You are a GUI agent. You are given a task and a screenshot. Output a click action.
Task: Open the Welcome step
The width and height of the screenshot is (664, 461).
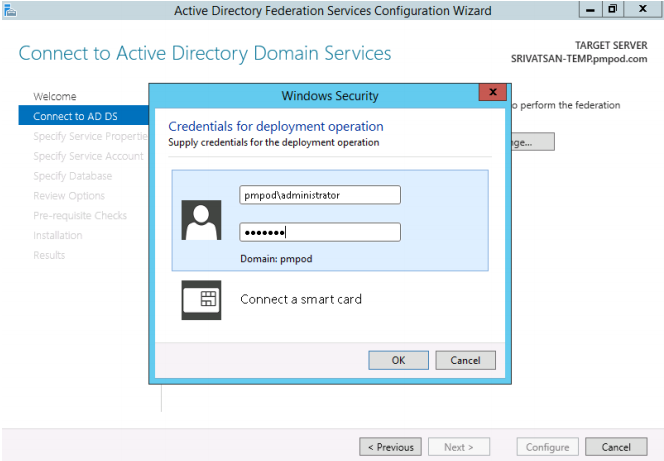[x=55, y=97]
